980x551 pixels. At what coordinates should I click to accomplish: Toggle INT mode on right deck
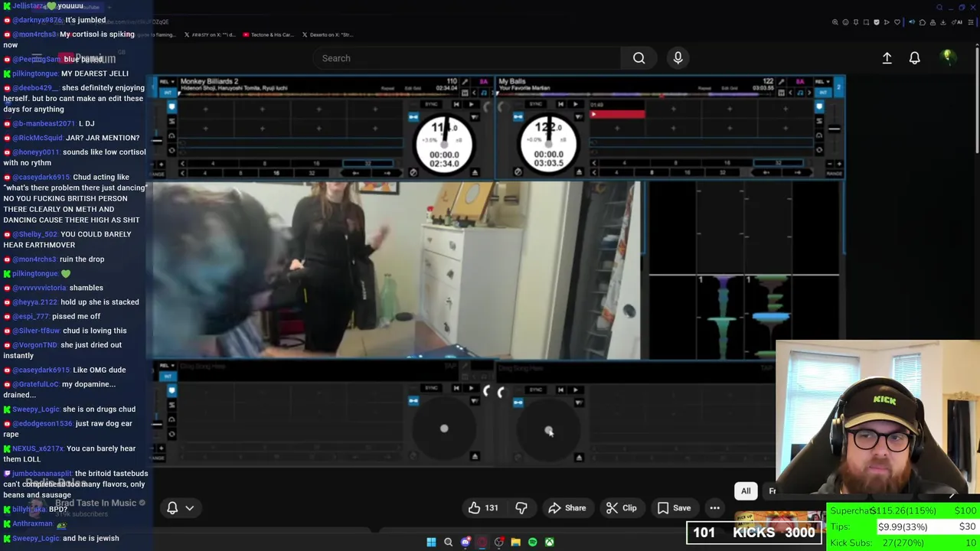click(x=823, y=93)
